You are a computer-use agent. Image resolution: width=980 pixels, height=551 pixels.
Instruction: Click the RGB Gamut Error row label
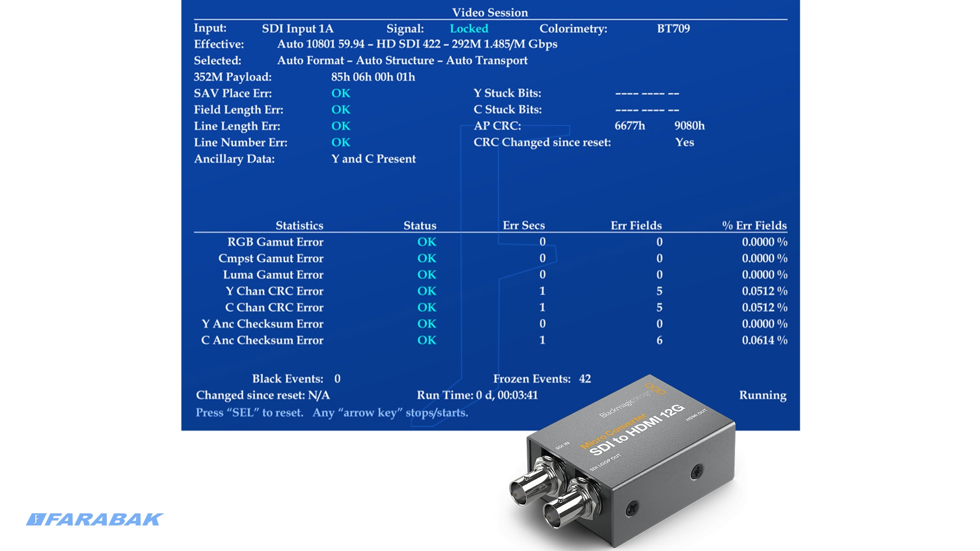275,242
